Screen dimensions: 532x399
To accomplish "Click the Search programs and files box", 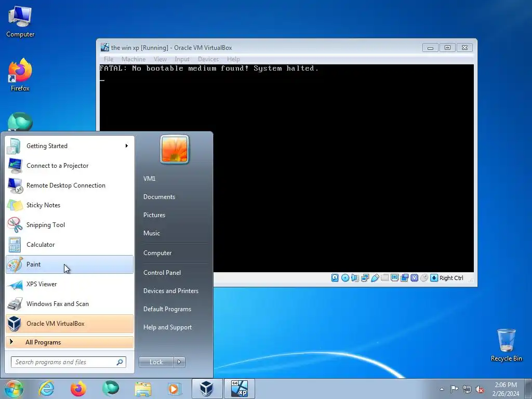I will (x=69, y=362).
